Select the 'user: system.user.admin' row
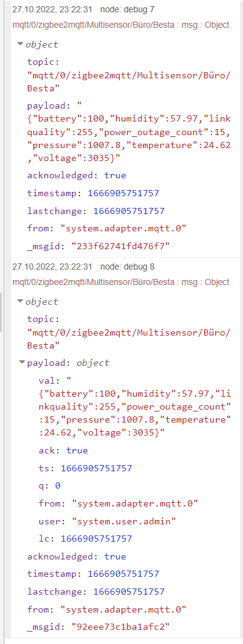 [107, 521]
